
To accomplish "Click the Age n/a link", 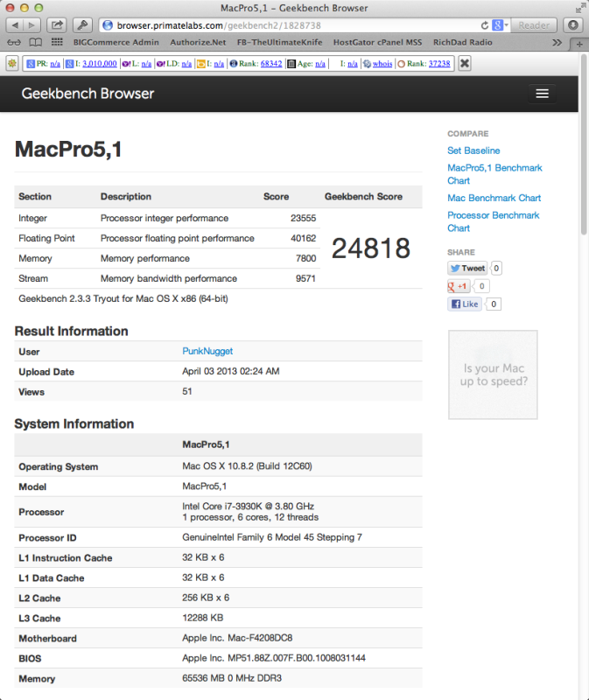I will (x=320, y=64).
